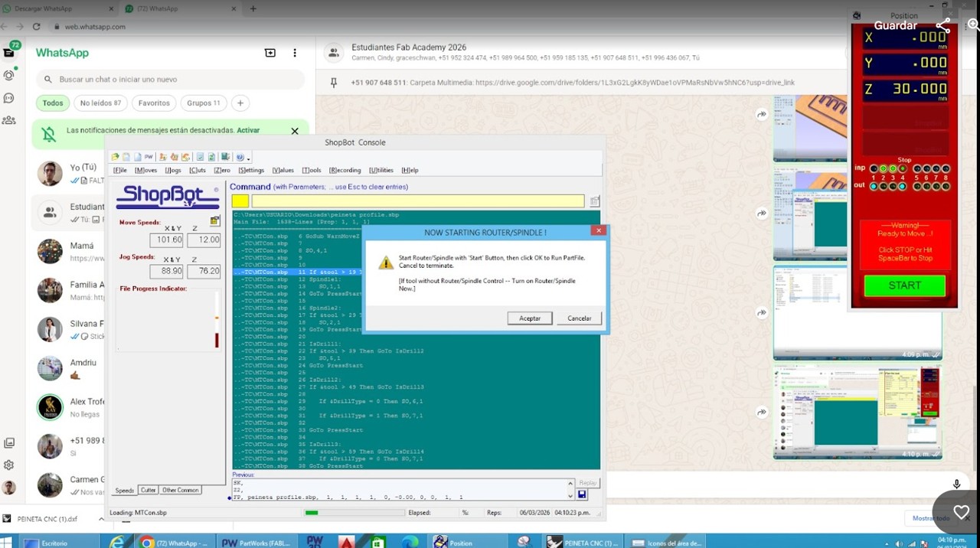
Task: Open the [C]uts menu in ShopBot
Action: pyautogui.click(x=198, y=170)
